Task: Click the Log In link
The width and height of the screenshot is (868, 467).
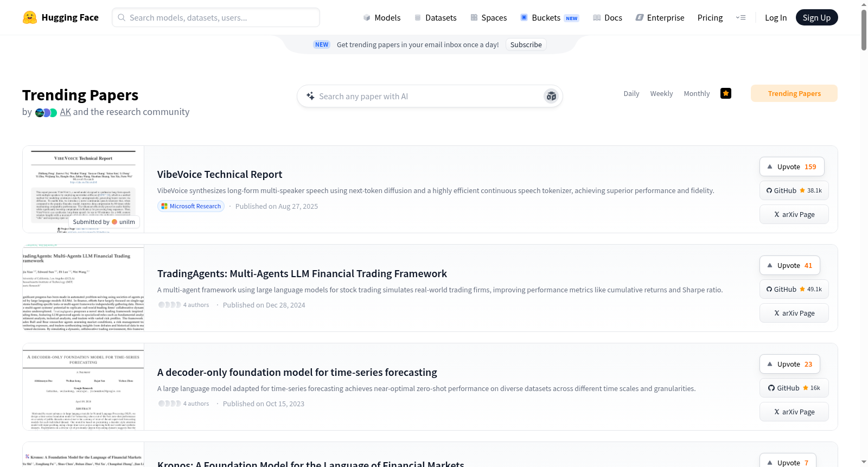Action: click(776, 17)
